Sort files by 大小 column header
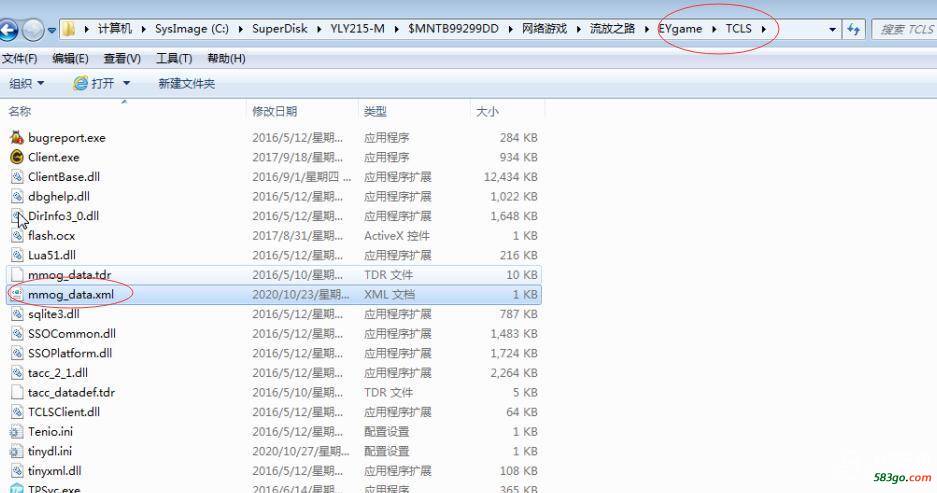The width and height of the screenshot is (937, 493). tap(487, 111)
